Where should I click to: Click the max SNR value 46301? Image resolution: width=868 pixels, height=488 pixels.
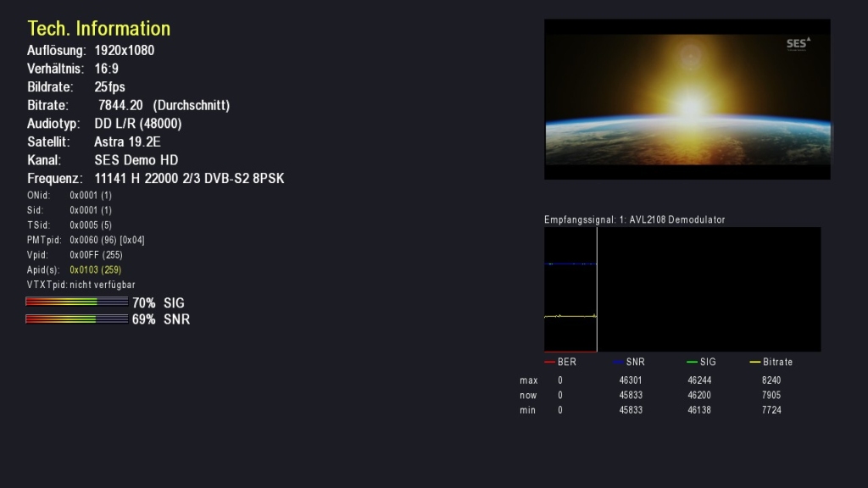[x=631, y=380]
